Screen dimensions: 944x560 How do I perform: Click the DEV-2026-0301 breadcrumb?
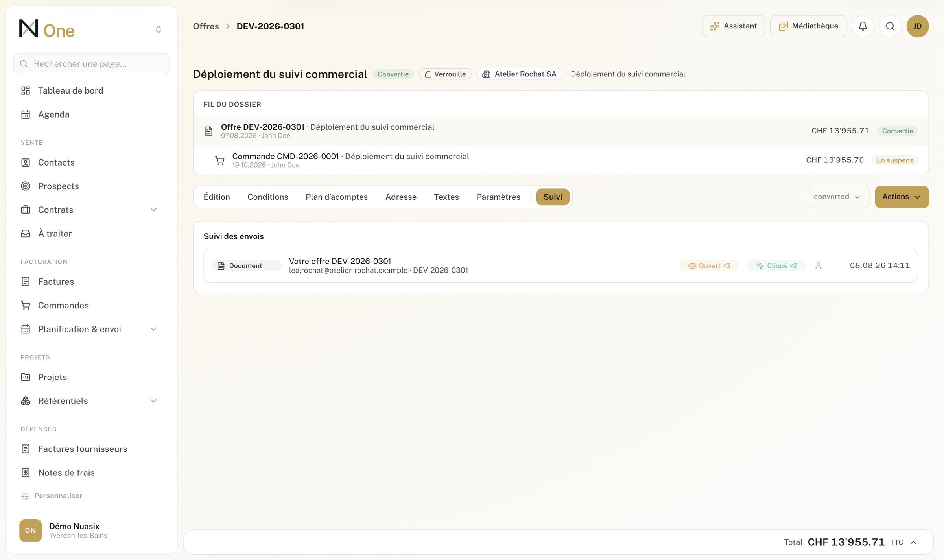click(x=270, y=26)
